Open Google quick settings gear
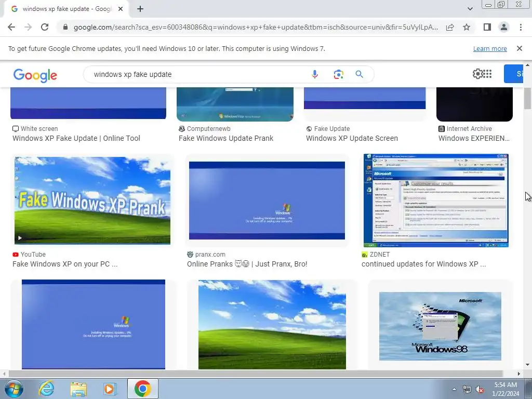532x399 pixels. pos(477,74)
